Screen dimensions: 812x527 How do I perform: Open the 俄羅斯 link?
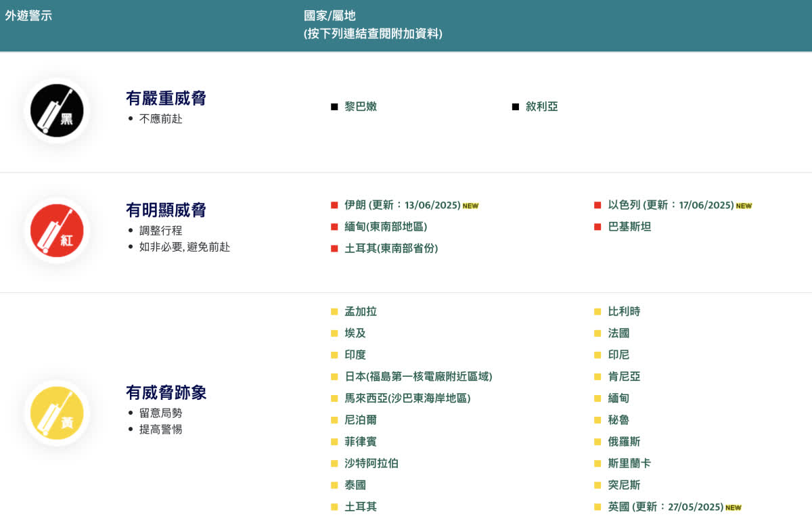(625, 442)
